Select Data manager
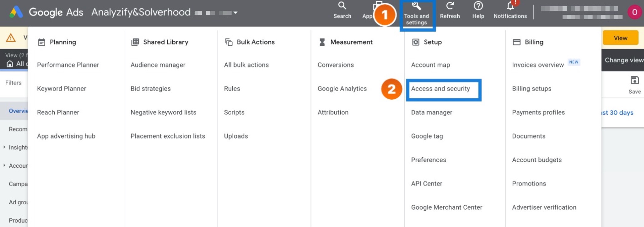The width and height of the screenshot is (644, 227). click(432, 112)
